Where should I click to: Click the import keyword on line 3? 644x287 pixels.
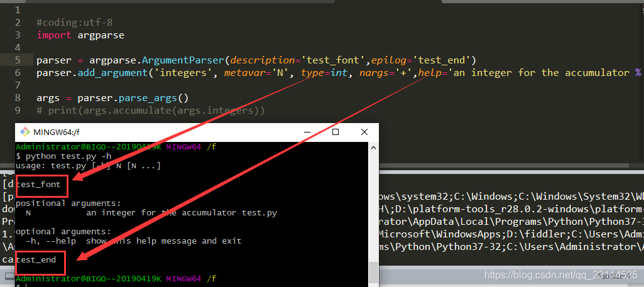(54, 35)
